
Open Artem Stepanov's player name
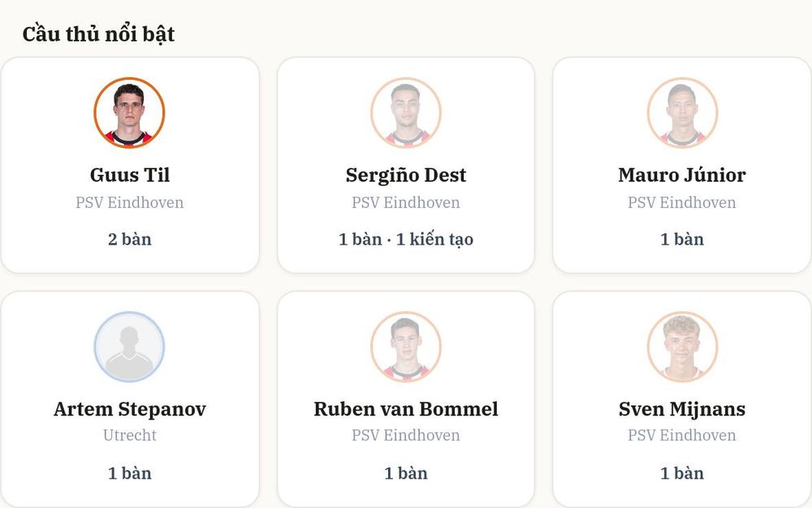[129, 409]
